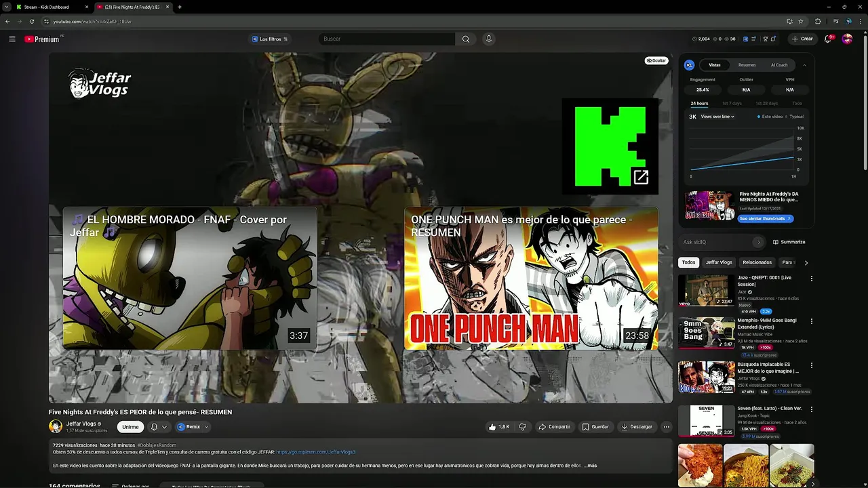Open the browser tab list dropdown
This screenshot has height=488, width=868.
[x=6, y=7]
